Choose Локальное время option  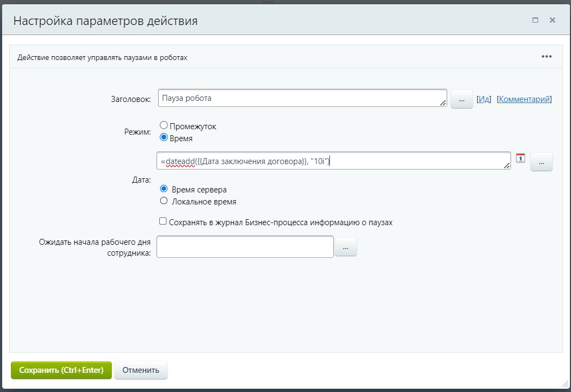(x=164, y=201)
